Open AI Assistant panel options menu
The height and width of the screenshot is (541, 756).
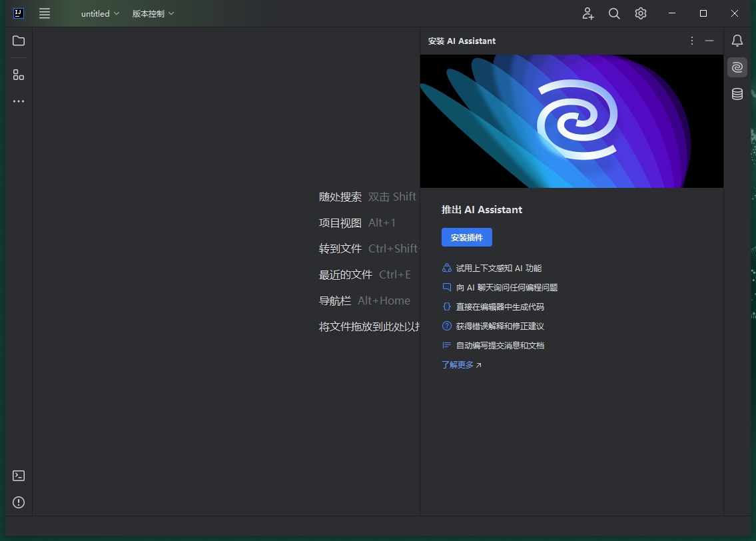(692, 41)
